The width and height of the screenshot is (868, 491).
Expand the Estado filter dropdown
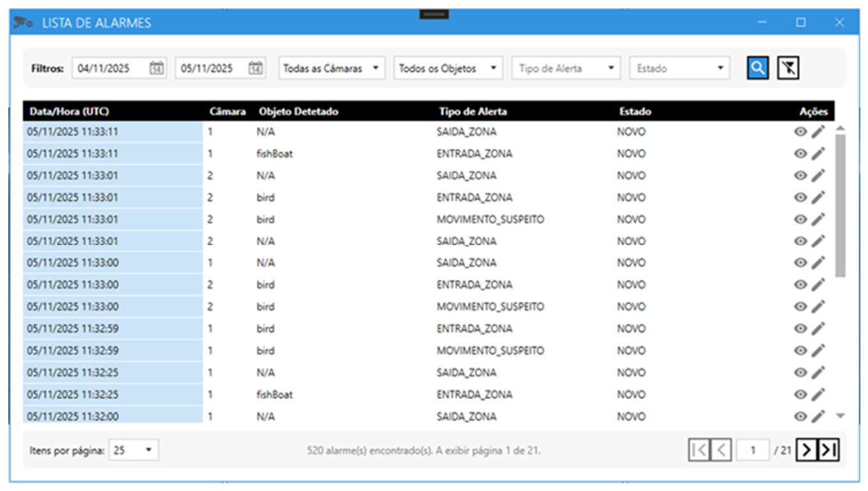pos(679,68)
